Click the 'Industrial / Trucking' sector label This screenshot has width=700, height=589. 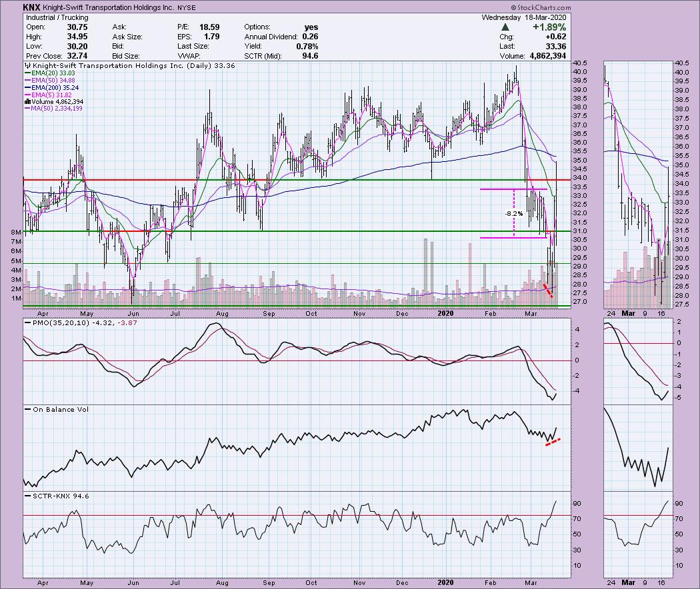tap(57, 17)
